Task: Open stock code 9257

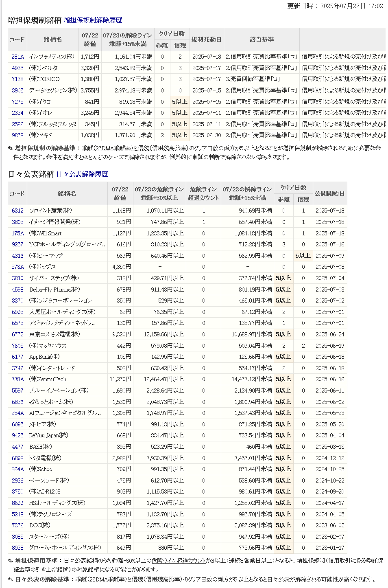Action: [17, 244]
